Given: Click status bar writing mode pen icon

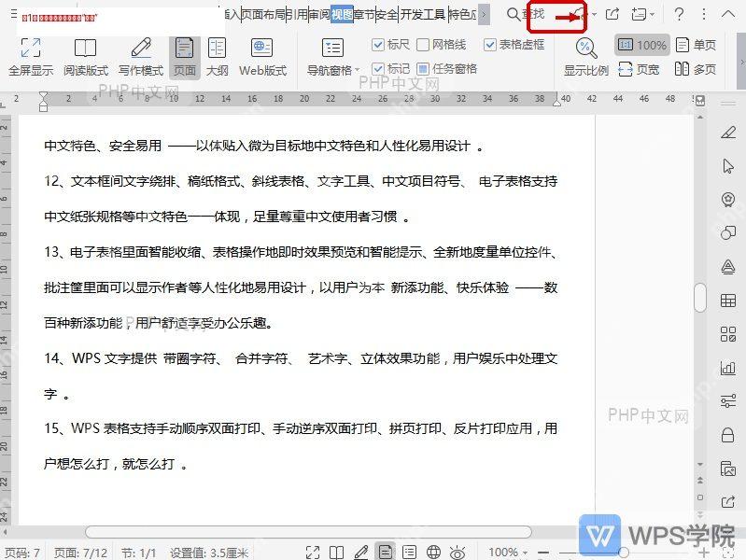Looking at the screenshot, I should 361,553.
